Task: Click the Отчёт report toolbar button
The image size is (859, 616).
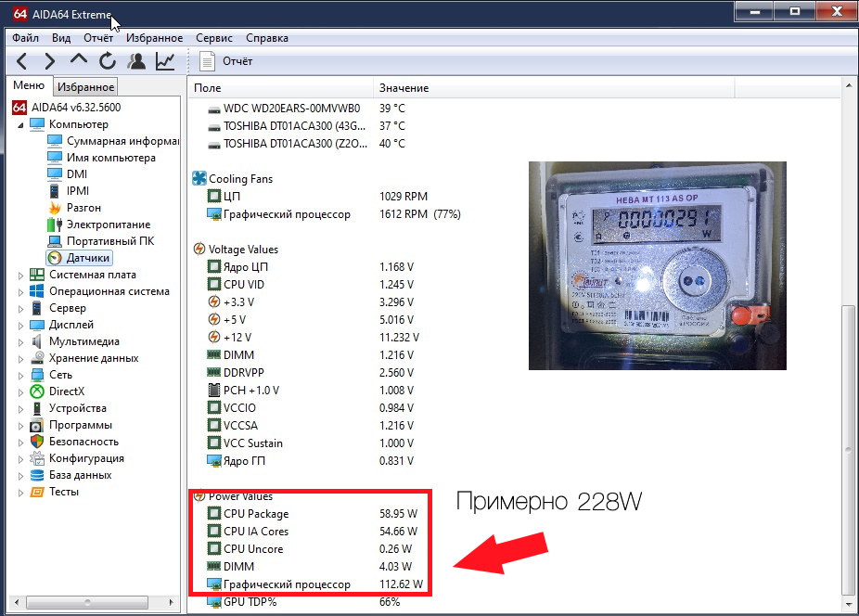Action: (225, 61)
